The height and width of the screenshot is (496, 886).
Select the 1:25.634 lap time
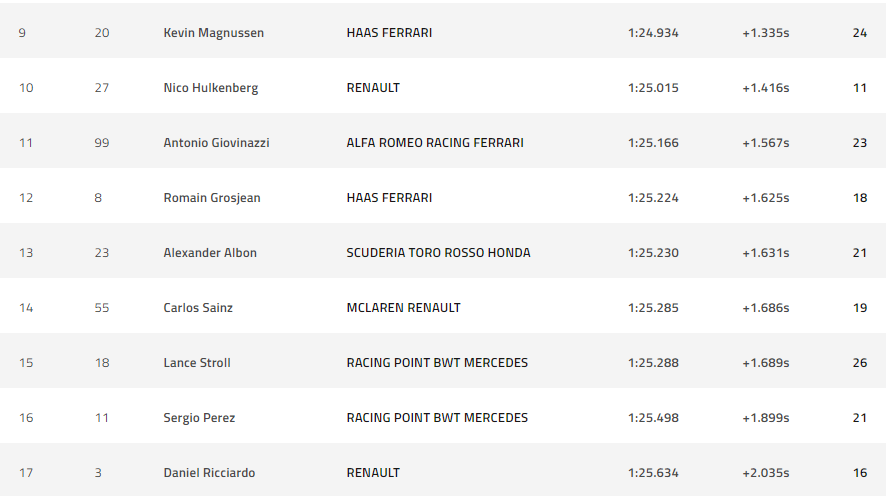point(653,473)
